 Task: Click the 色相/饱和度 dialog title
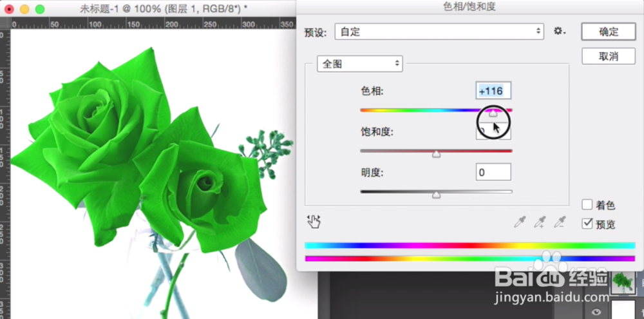(470, 6)
